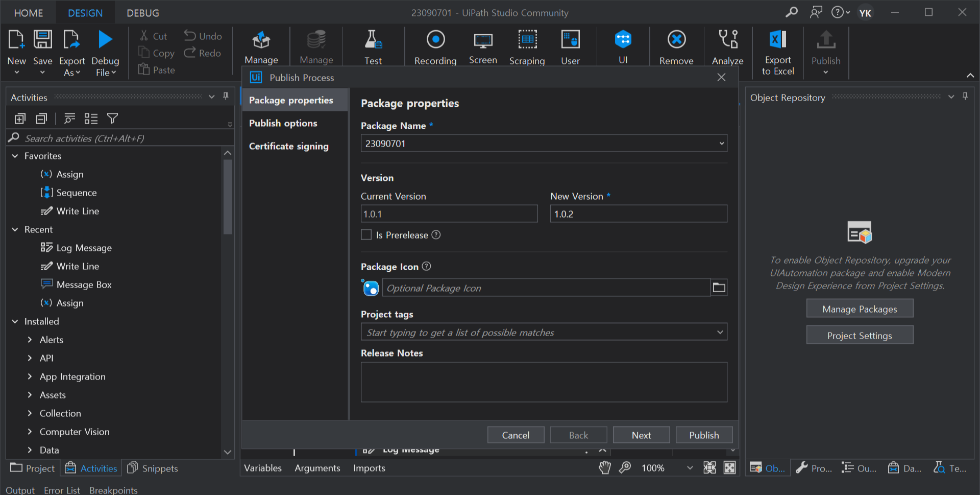The width and height of the screenshot is (980, 495).
Task: Run Debug File with the play icon
Action: pos(105,39)
